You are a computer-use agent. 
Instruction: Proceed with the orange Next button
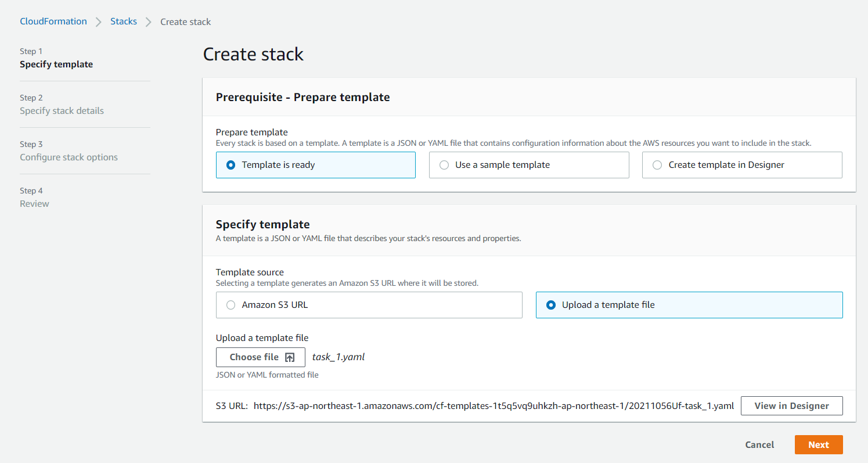click(x=819, y=445)
